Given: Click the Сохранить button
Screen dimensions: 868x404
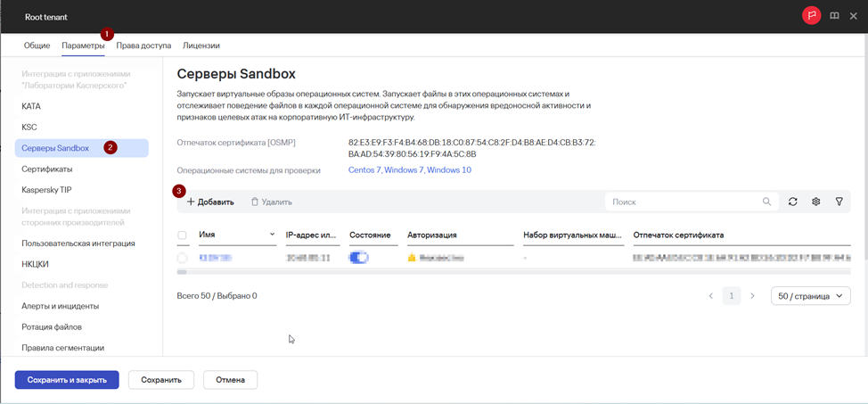Looking at the screenshot, I should click(161, 380).
